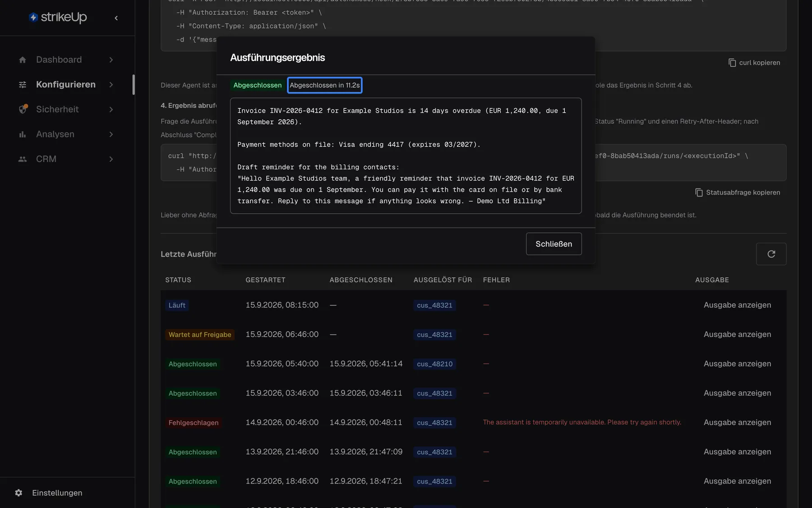
Task: Refresh the recent executions list
Action: click(771, 254)
